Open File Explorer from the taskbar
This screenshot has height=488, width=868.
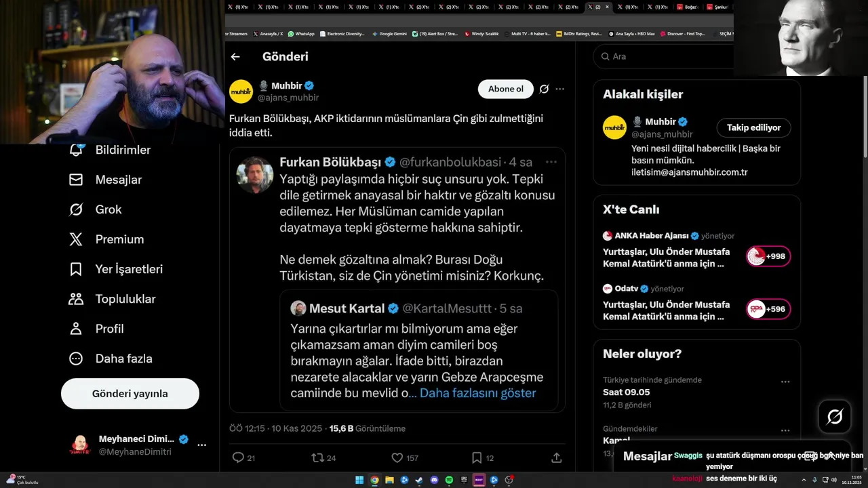click(389, 480)
